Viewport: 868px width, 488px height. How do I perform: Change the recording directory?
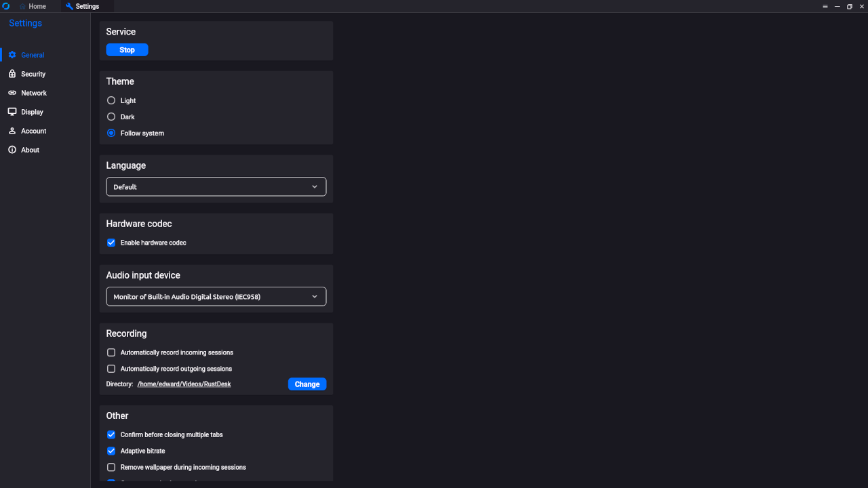[307, 384]
